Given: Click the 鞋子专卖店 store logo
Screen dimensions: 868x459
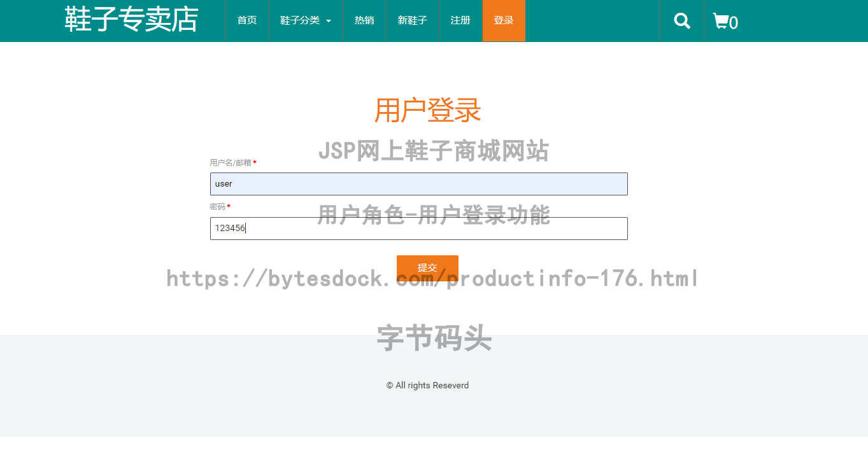Looking at the screenshot, I should 130,20.
